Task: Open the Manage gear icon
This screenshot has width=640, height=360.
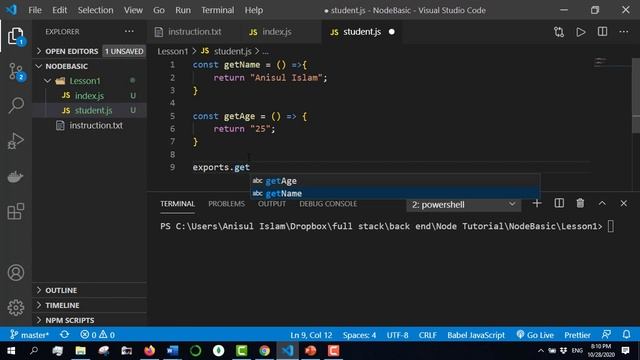Action: pos(16,307)
